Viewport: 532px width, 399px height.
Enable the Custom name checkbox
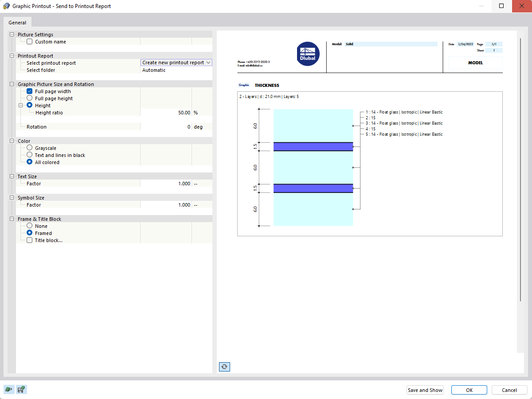click(x=29, y=42)
